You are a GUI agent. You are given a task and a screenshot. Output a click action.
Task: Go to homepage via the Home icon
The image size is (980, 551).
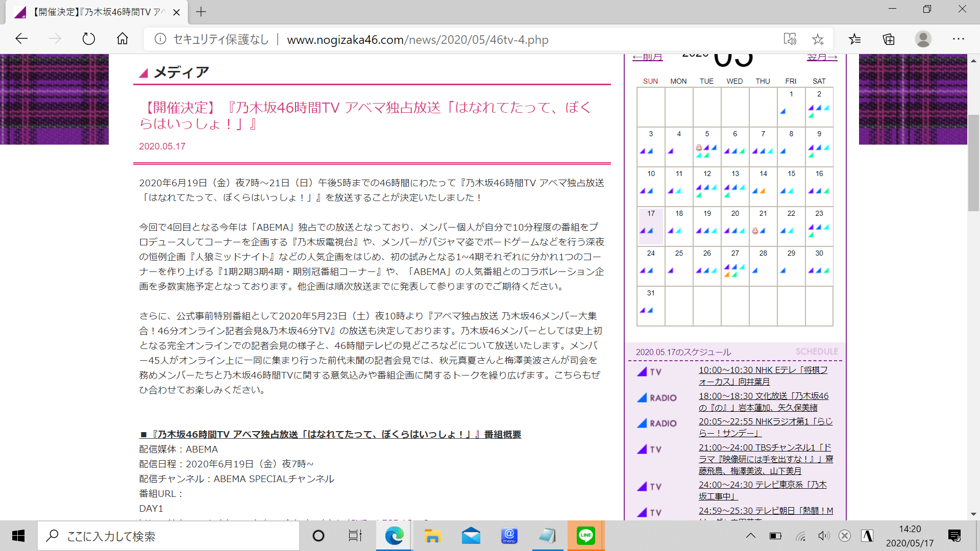point(122,39)
